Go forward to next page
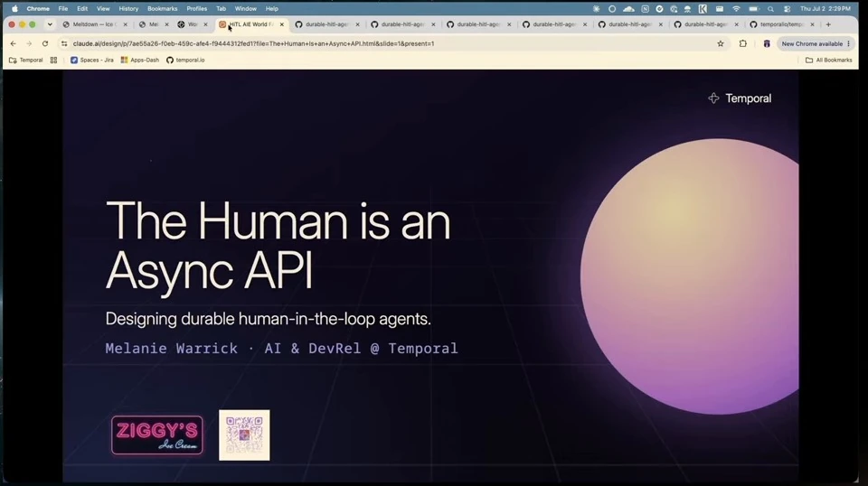Viewport: 868px width, 486px height. point(29,43)
